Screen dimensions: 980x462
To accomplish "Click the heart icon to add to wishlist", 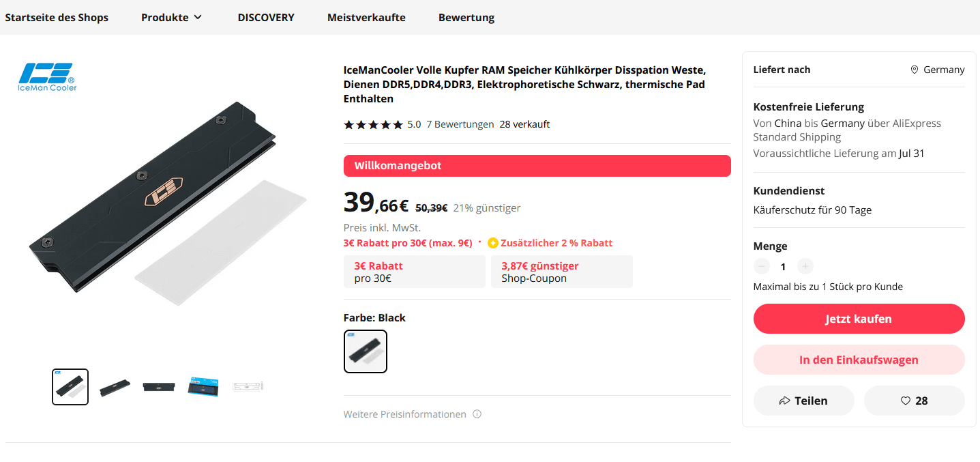I will tap(906, 401).
